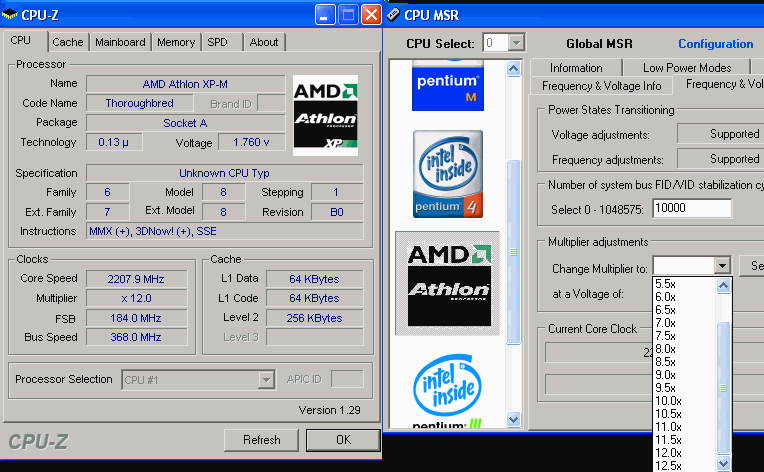Viewport: 764px width, 472px height.
Task: Click the multiplier list scrollbar thumb
Action: (x=723, y=388)
